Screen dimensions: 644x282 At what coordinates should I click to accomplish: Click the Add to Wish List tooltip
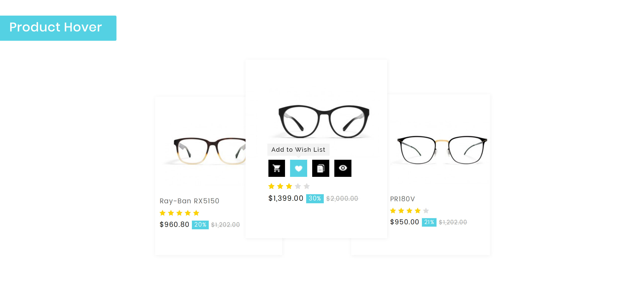[298, 150]
